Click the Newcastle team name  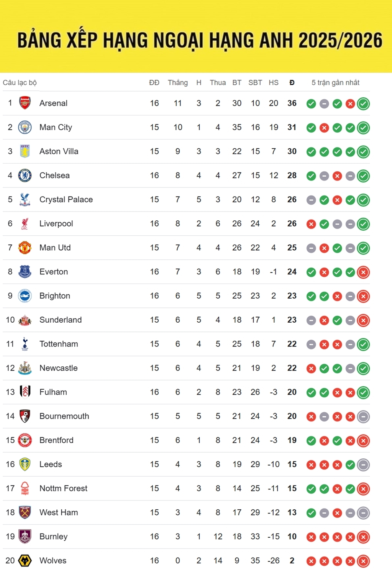click(x=58, y=368)
